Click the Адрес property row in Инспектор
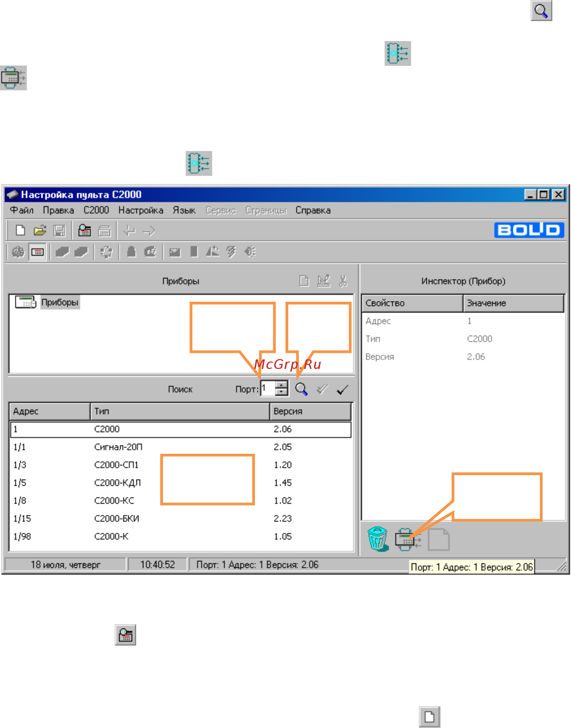 point(463,321)
